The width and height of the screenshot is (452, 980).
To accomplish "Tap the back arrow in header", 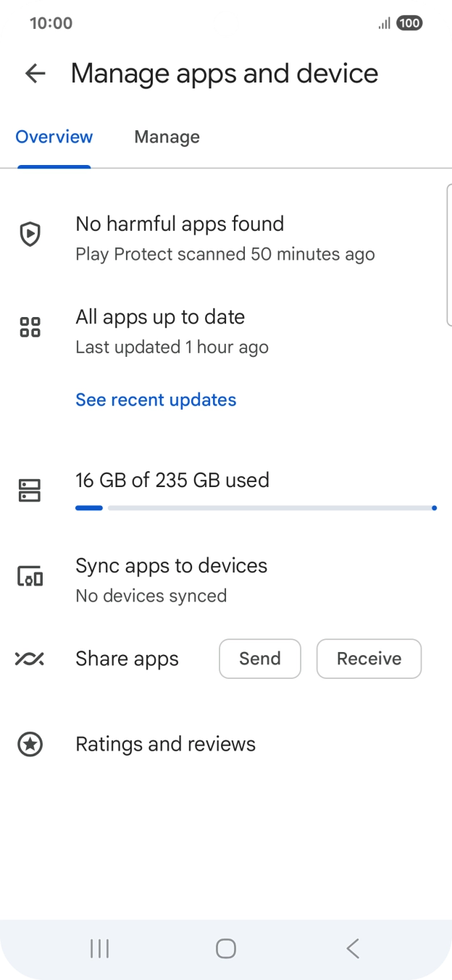I will [x=35, y=73].
